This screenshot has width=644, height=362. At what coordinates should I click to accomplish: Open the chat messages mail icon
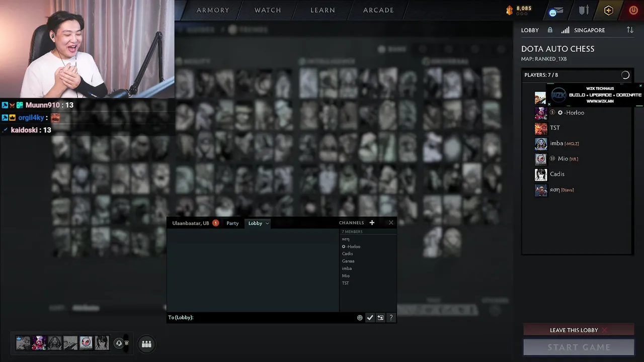[556, 11]
